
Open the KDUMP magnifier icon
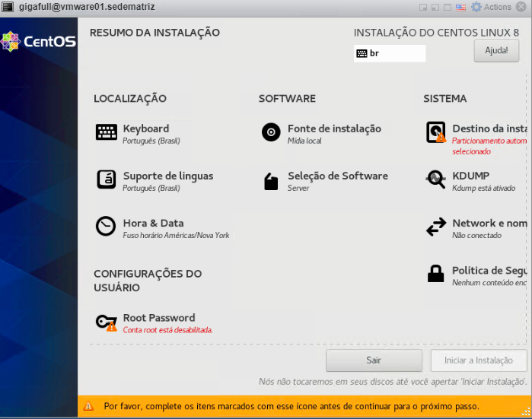435,179
